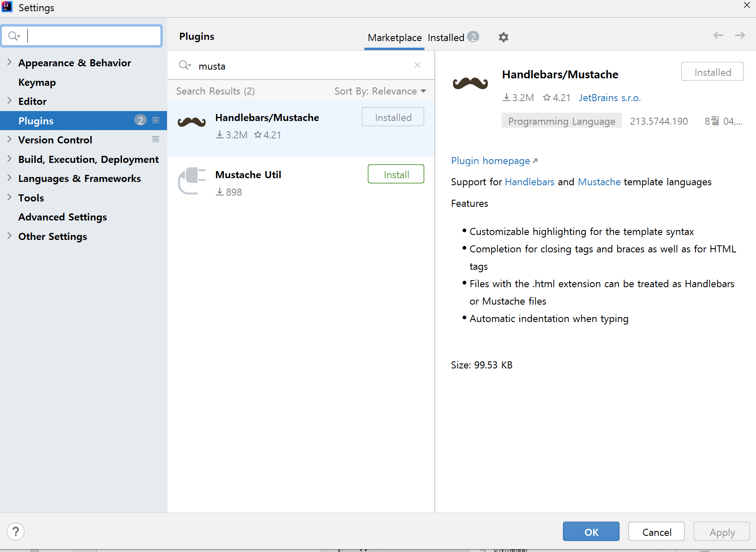
Task: Click the Plugins project-level settings icon
Action: click(156, 120)
